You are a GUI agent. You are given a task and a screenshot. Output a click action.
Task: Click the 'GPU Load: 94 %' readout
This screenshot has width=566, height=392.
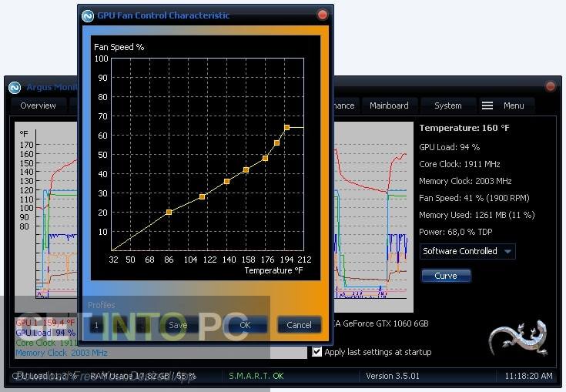[x=450, y=147]
